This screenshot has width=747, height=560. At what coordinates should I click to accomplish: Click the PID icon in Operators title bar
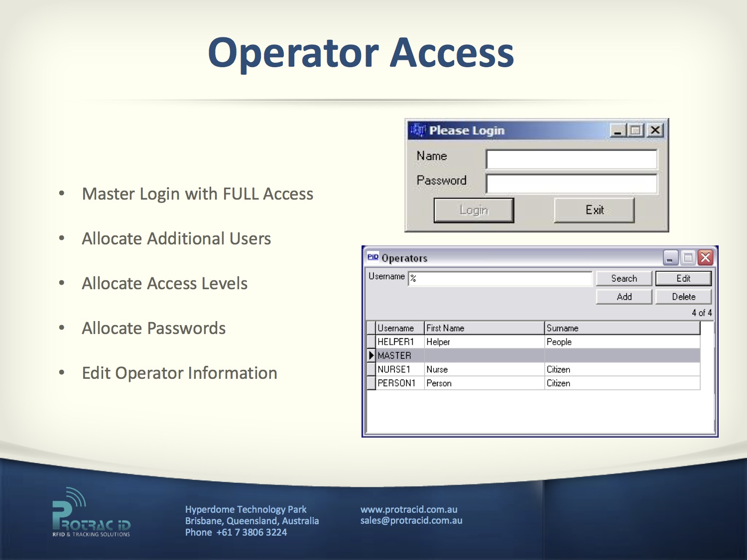pyautogui.click(x=373, y=257)
